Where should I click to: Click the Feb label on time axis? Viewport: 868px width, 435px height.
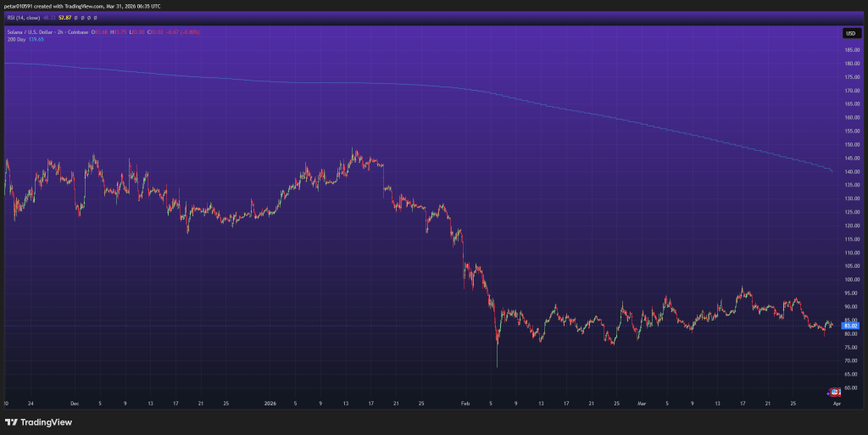tap(465, 404)
